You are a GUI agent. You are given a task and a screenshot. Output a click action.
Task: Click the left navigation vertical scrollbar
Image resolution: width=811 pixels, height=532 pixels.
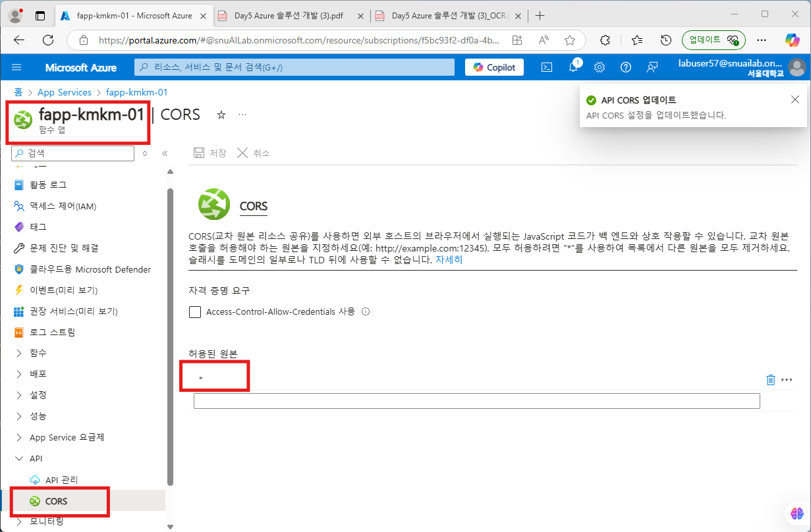(x=170, y=336)
